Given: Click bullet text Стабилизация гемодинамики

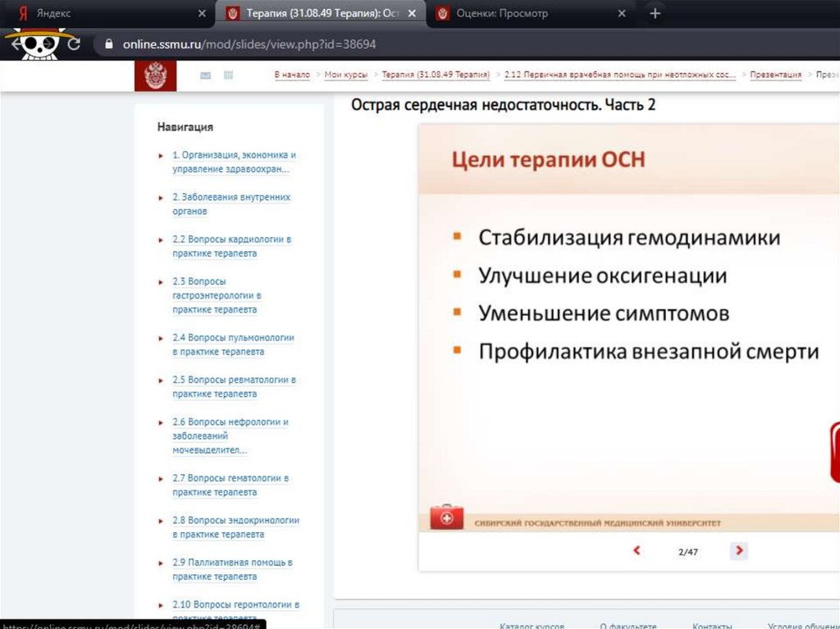Looking at the screenshot, I should tap(629, 237).
